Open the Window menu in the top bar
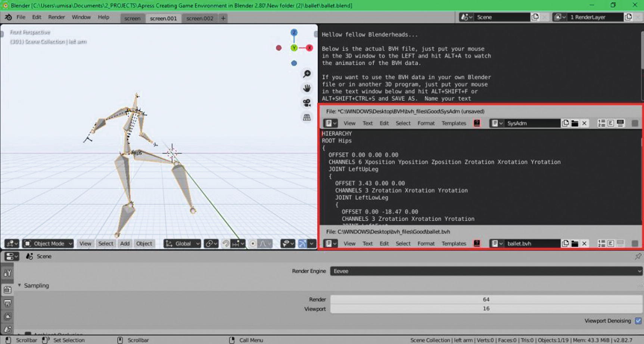 point(81,17)
